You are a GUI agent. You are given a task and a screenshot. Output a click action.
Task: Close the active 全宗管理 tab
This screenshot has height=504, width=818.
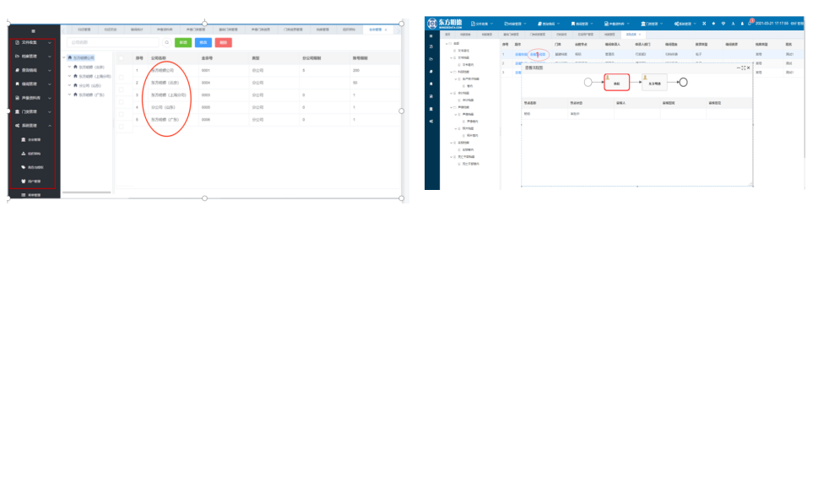pyautogui.click(x=386, y=29)
